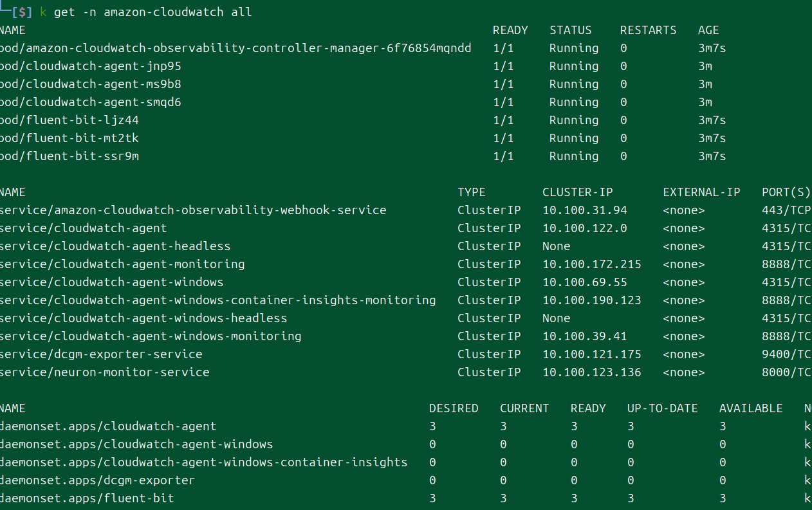Click cluster IP 10.100.121.175
The image size is (812, 510).
tap(592, 354)
